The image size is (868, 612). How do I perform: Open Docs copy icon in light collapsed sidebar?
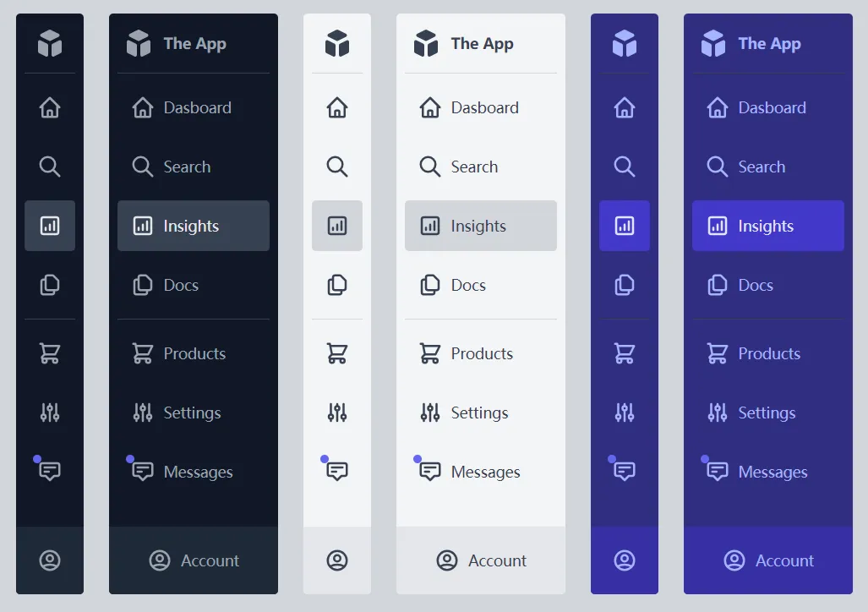337,285
